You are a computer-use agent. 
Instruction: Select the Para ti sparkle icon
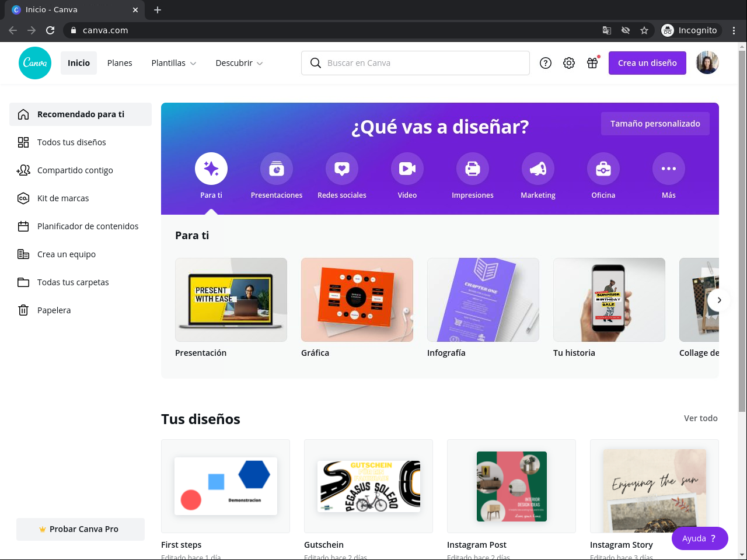(x=211, y=169)
